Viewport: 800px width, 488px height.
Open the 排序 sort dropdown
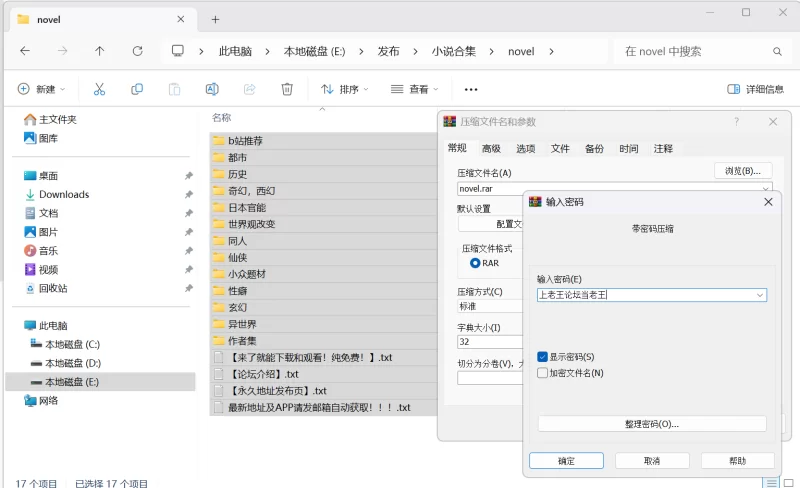click(x=344, y=89)
